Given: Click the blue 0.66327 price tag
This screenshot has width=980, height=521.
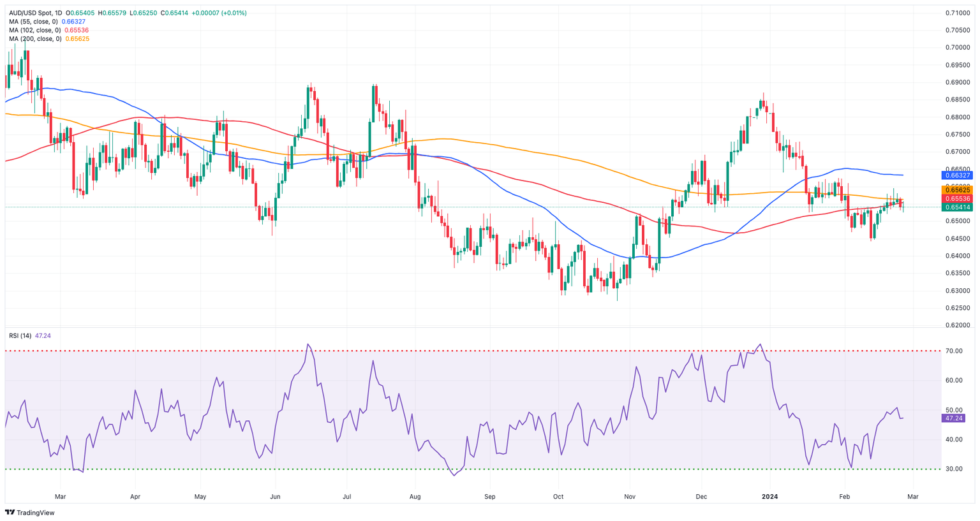Looking at the screenshot, I should pos(956,175).
